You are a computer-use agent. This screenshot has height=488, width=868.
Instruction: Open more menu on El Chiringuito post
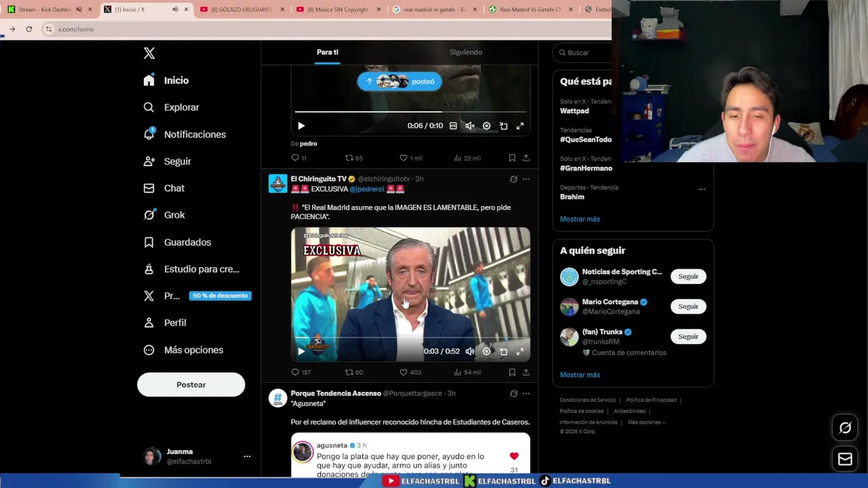tap(526, 179)
